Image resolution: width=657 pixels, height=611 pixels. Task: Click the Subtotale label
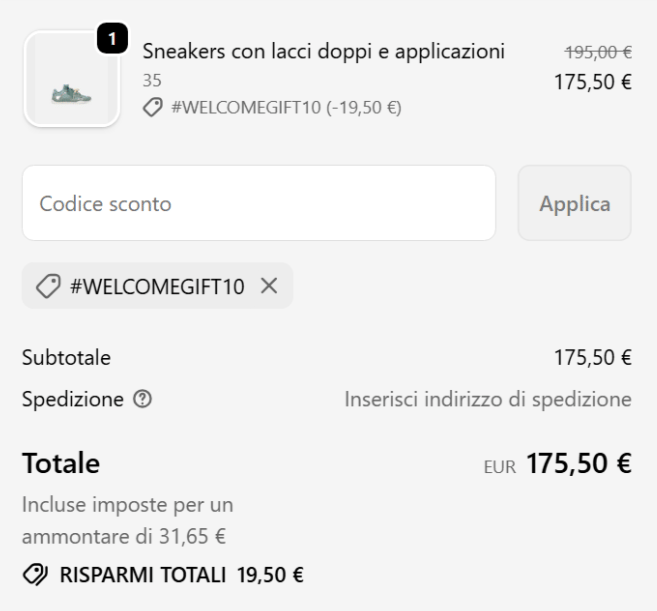(x=66, y=357)
